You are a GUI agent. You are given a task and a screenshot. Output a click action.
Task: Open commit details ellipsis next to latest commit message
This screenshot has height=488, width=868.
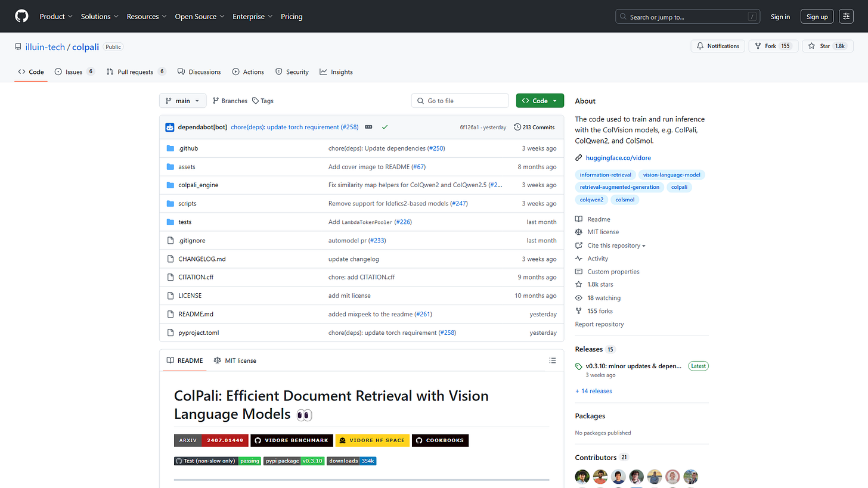[x=368, y=127]
